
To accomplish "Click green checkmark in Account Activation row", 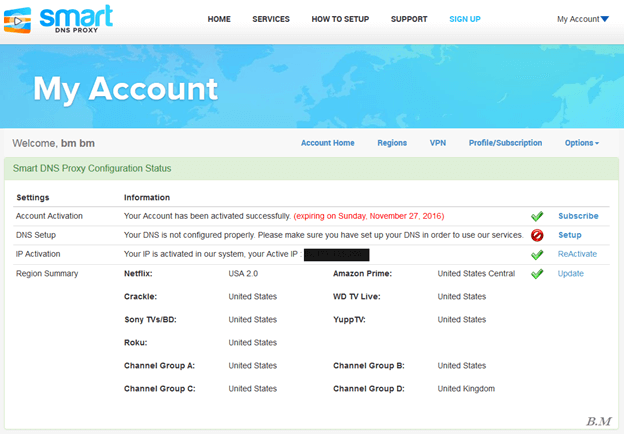I will click(537, 216).
